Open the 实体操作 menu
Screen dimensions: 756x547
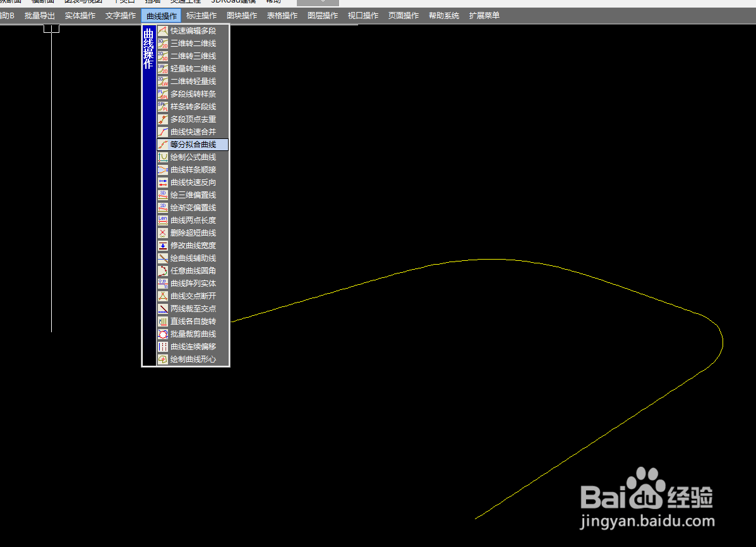click(x=80, y=16)
